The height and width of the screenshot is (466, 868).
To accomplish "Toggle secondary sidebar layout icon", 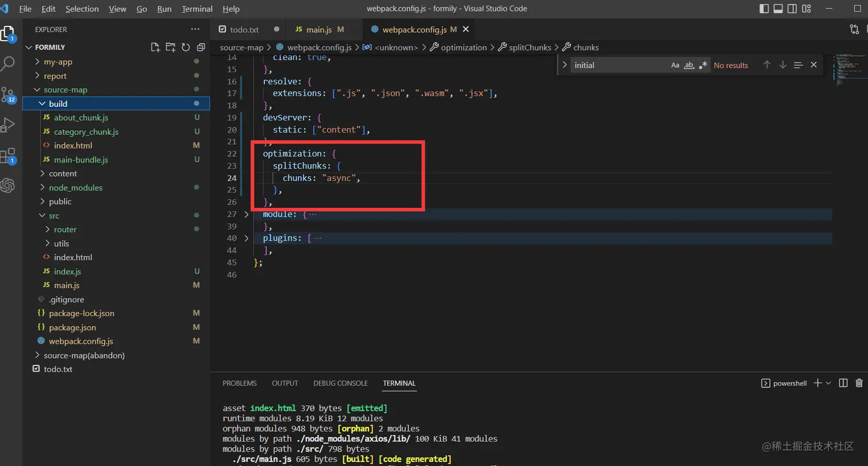I will [792, 9].
